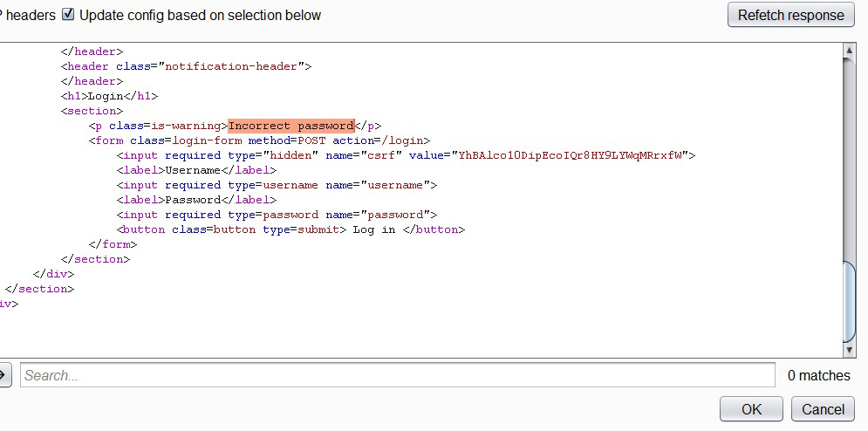
Task: Click the scrollbar down arrow
Action: click(x=849, y=350)
